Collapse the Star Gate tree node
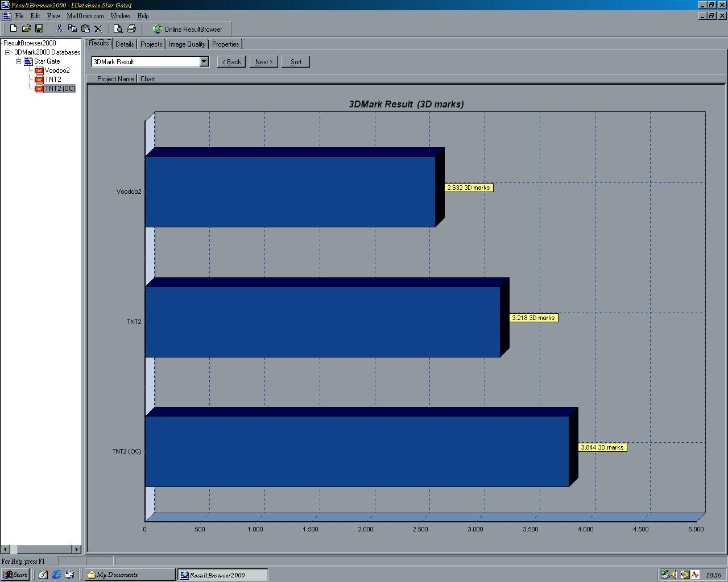This screenshot has height=582, width=728. [18, 61]
